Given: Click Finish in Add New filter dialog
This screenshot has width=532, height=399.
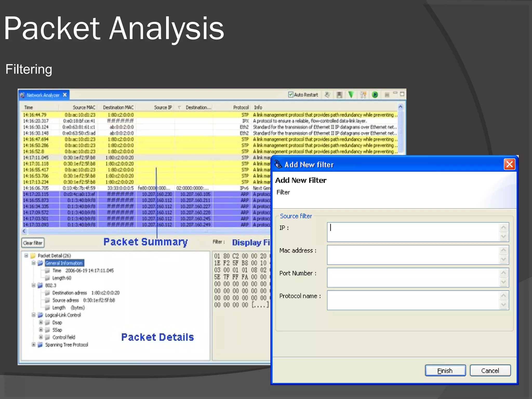Looking at the screenshot, I should coord(445,370).
